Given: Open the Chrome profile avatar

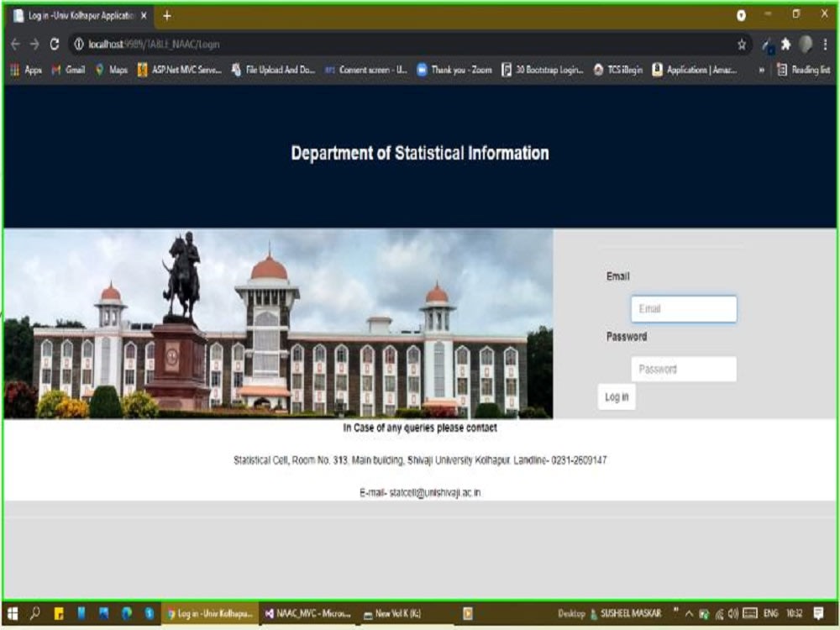Looking at the screenshot, I should (806, 45).
